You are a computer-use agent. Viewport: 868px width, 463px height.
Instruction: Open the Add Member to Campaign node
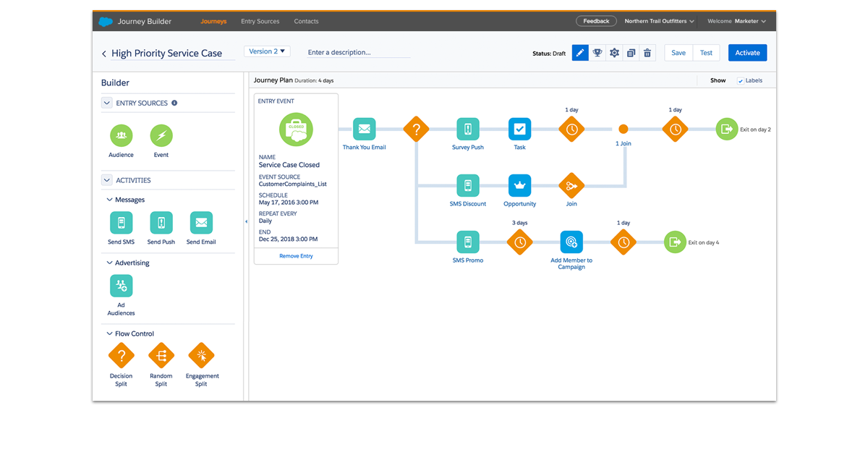[571, 242]
